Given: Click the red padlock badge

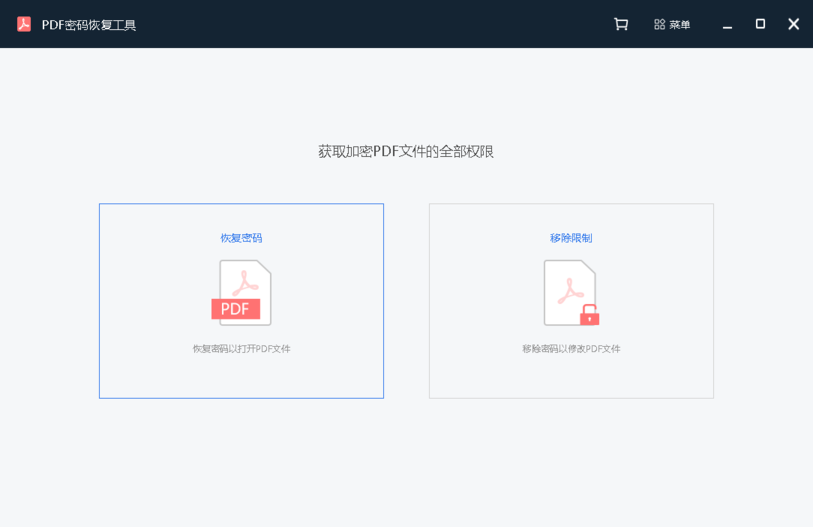Looking at the screenshot, I should (590, 316).
